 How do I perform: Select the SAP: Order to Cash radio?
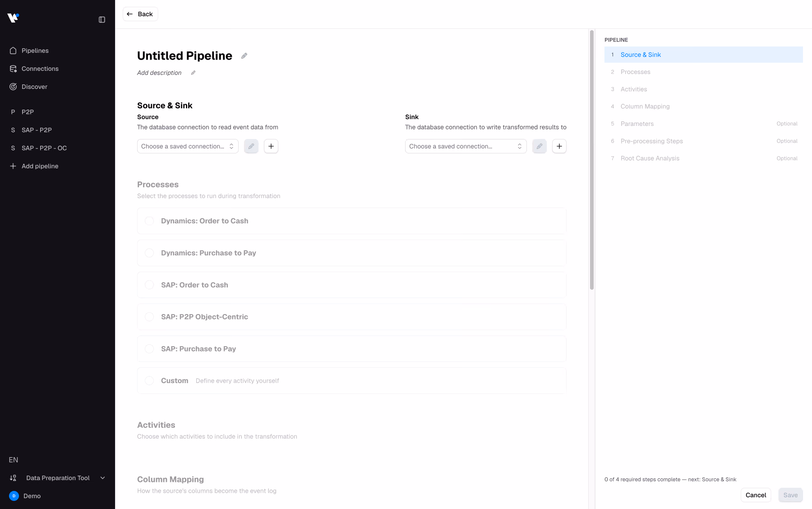point(149,285)
